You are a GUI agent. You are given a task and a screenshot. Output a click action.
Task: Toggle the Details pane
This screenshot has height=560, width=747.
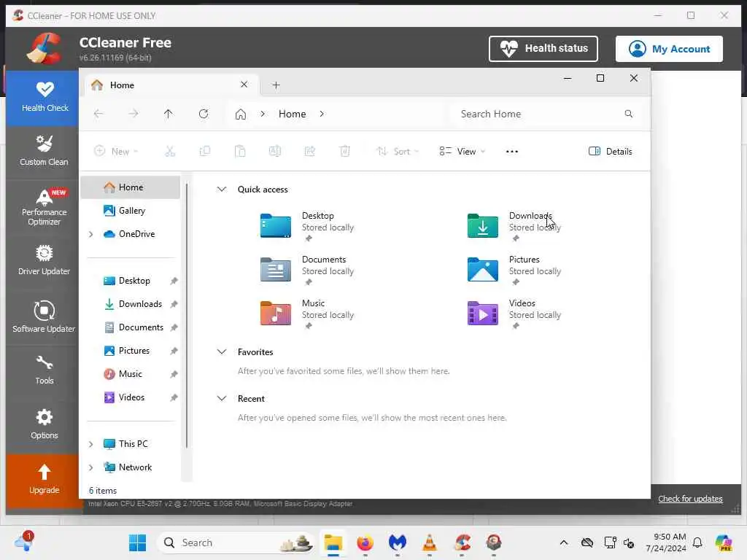pyautogui.click(x=611, y=152)
